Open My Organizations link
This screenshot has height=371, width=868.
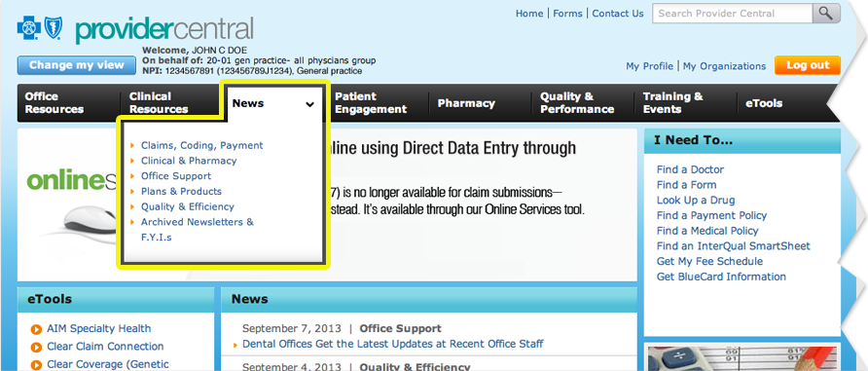[x=724, y=66]
